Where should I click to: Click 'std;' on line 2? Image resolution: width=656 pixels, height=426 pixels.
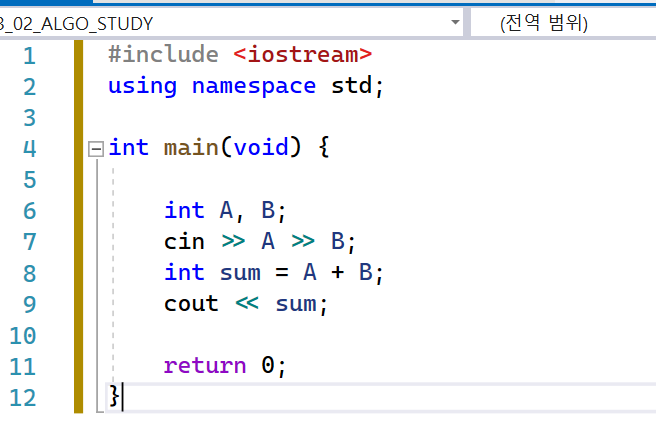coord(357,86)
